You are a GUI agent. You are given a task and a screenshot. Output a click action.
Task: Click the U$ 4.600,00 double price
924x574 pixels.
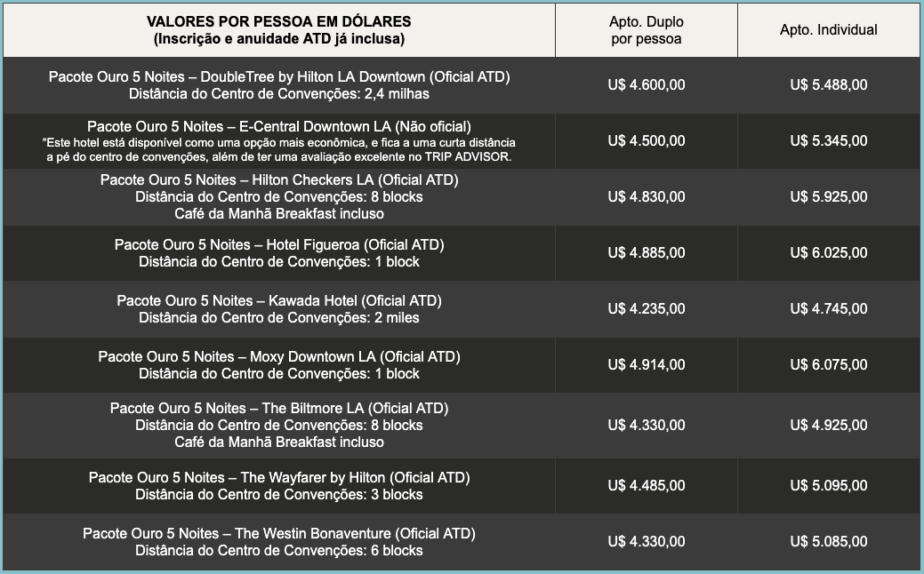click(647, 85)
